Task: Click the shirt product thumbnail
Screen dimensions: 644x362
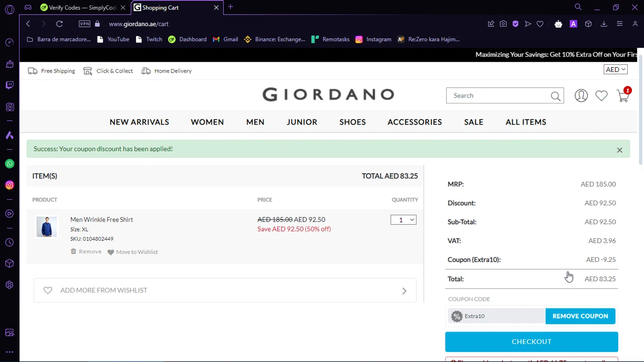Action: click(x=46, y=227)
